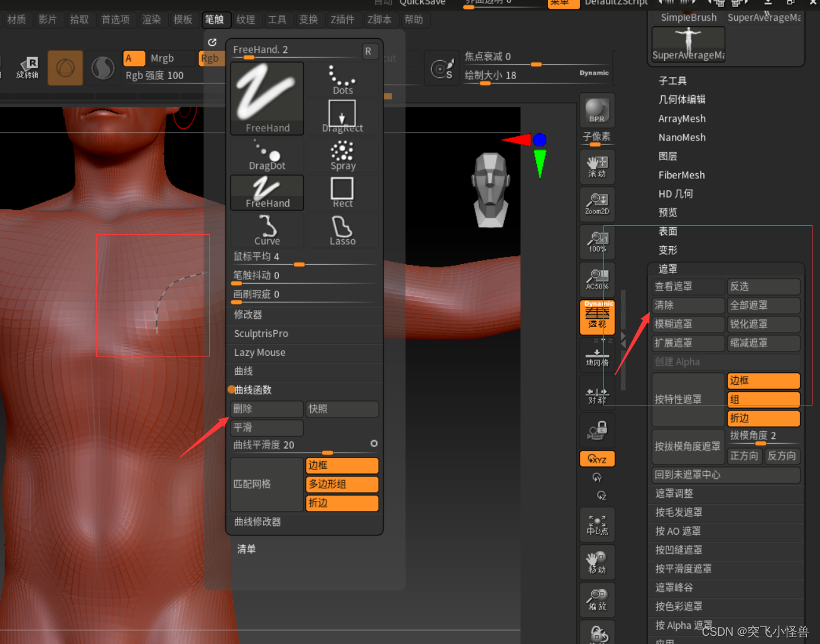
Task: Click the orange material sphere icon
Action: pyautogui.click(x=65, y=68)
